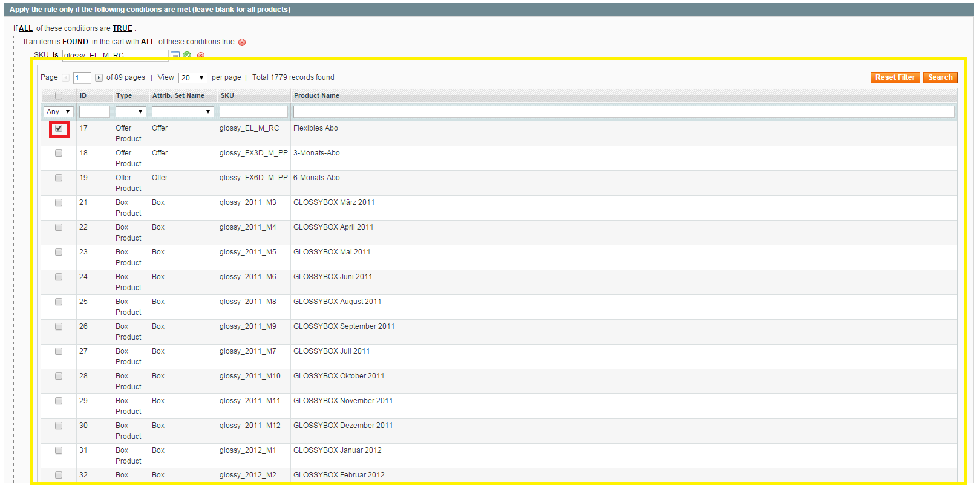Change the ALL link after 'in the cart with'
Screen dimensions: 980x492
(148, 42)
